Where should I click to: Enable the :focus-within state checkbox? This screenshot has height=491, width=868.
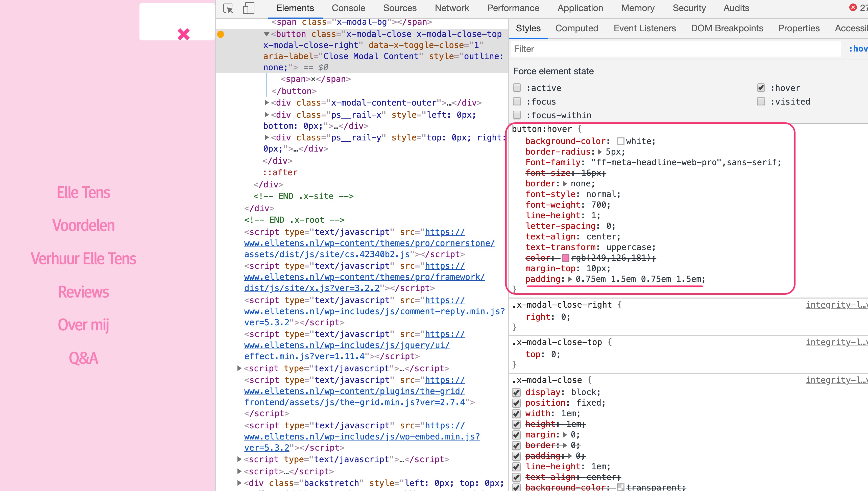517,115
